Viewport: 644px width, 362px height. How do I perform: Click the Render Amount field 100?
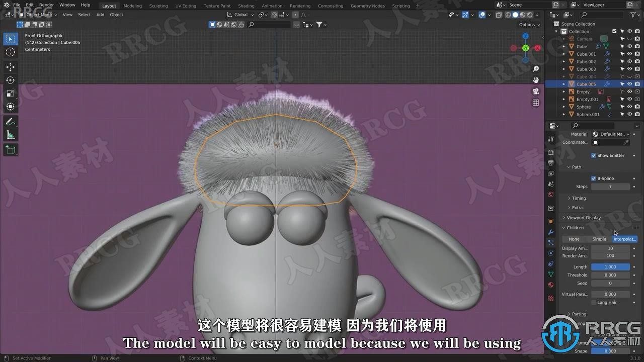point(610,256)
